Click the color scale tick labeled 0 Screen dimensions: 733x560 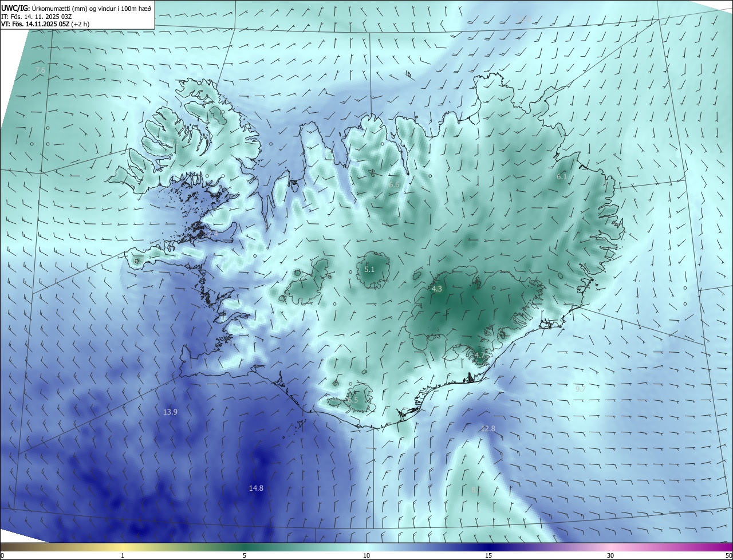2,555
